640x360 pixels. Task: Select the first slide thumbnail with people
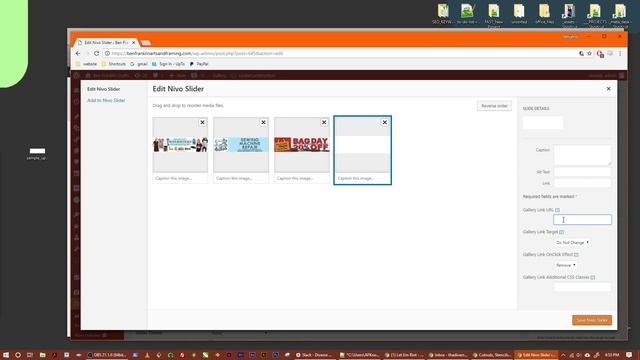[x=180, y=145]
